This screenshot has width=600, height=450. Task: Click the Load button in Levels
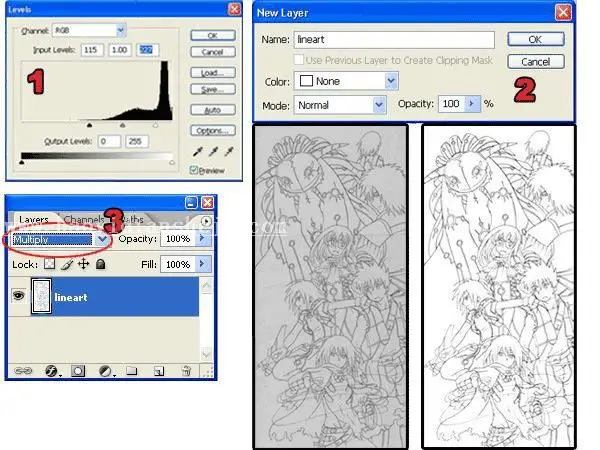(x=213, y=73)
